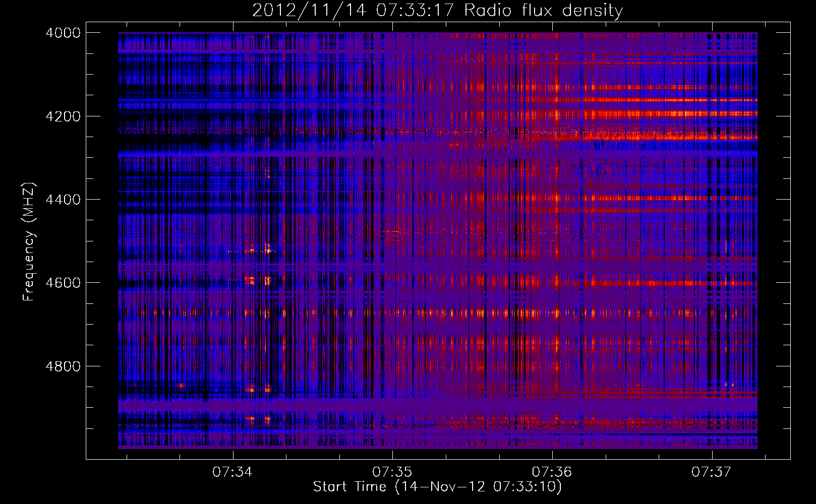The height and width of the screenshot is (504, 816).
Task: Select the 4000 frequency tick label
Action: pos(63,33)
